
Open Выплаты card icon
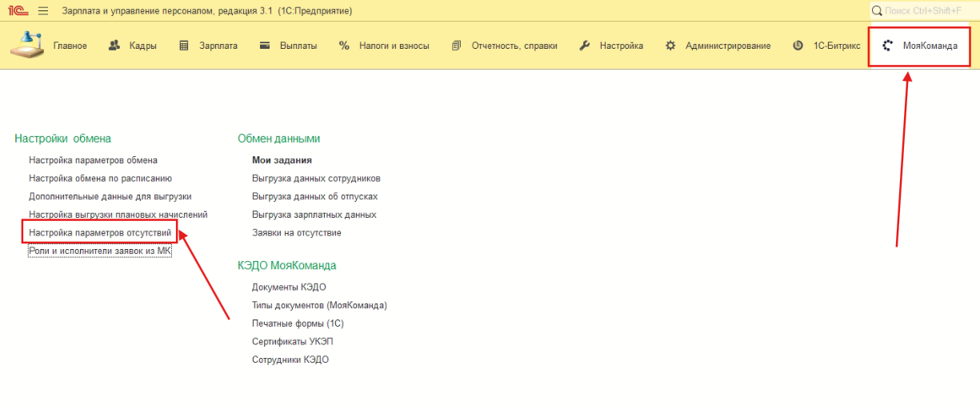[265, 46]
